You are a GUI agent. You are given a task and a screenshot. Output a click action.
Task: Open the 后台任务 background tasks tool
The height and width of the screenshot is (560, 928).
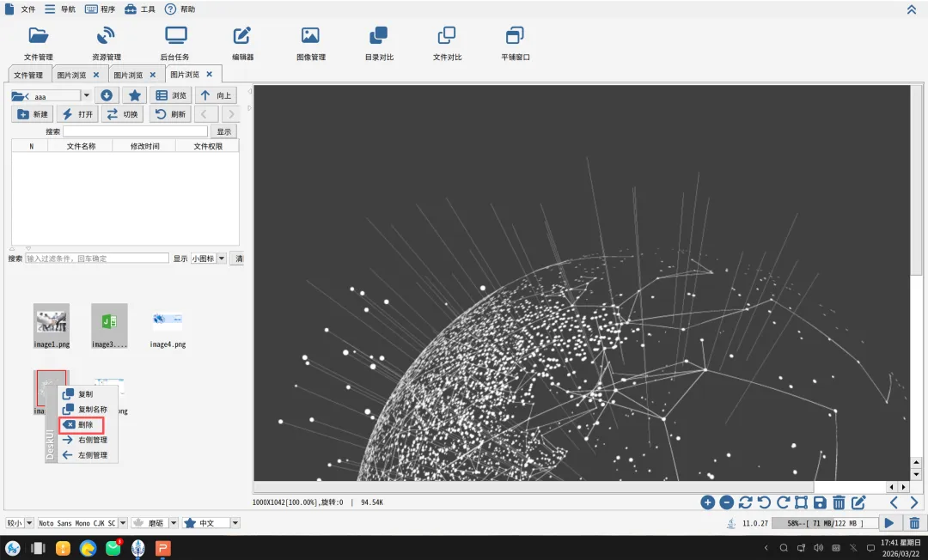[175, 43]
